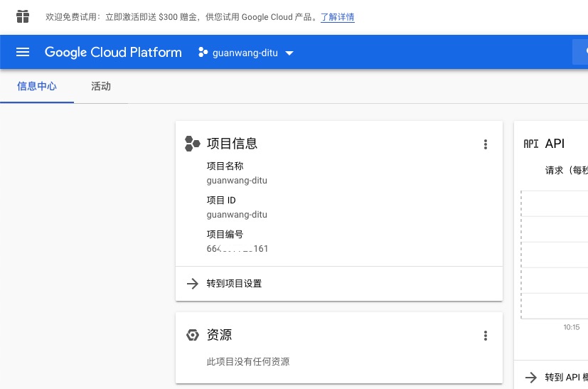588x389 pixels.
Task: Select the 项目 ID value guanwang-ditu
Action: (237, 215)
